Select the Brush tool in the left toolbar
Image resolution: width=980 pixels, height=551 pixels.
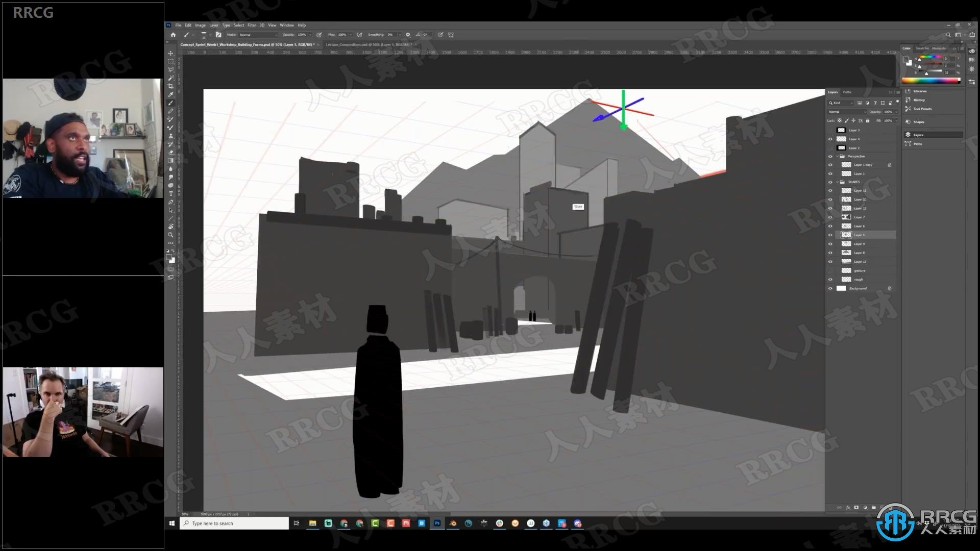pos(170,103)
